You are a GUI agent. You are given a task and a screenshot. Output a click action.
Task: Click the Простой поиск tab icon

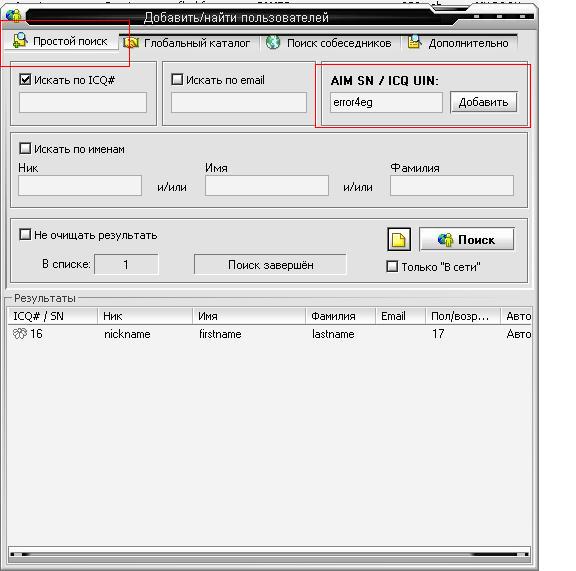[20, 40]
